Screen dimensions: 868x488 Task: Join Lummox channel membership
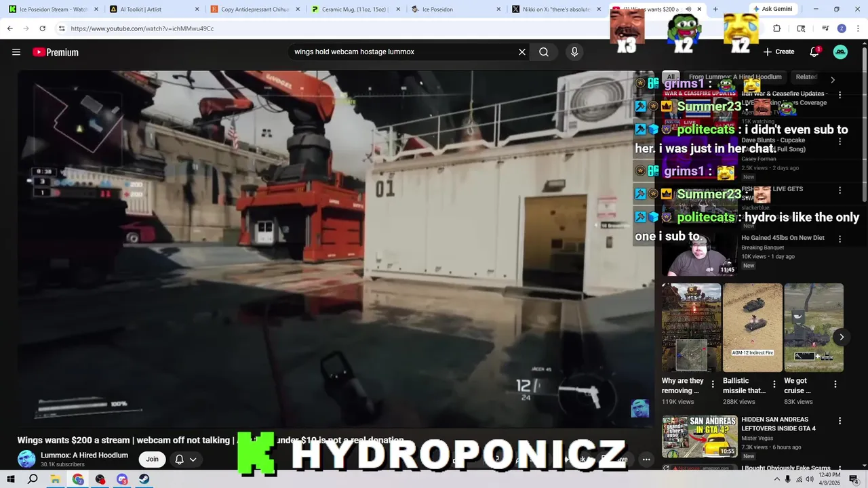[x=152, y=459]
